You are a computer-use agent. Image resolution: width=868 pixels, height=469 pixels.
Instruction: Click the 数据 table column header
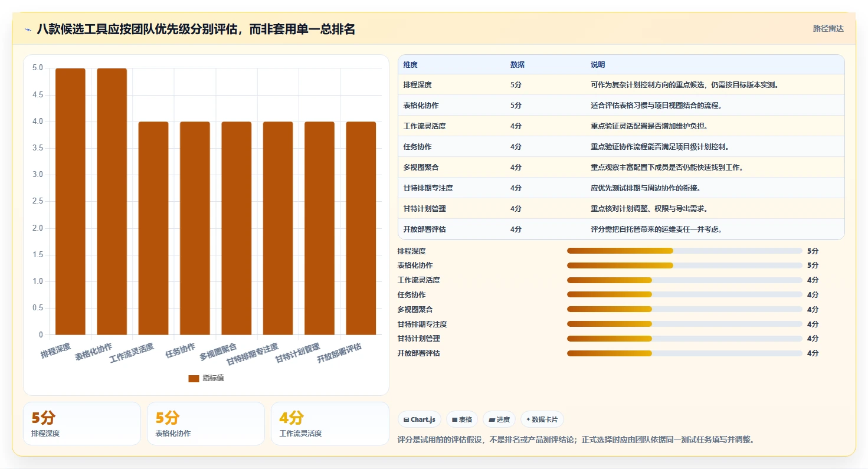coord(517,65)
